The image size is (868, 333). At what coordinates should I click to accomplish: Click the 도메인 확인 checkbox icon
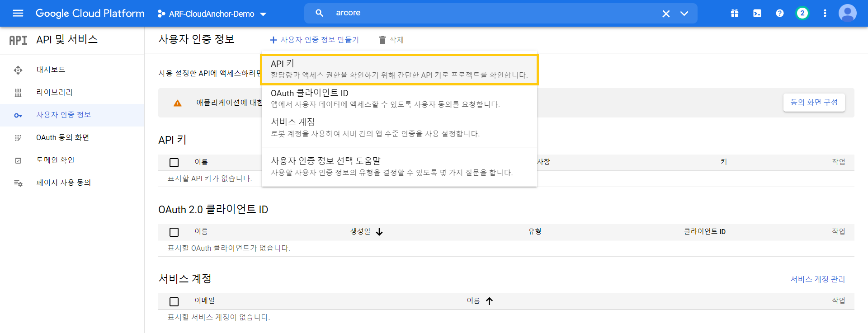tap(18, 160)
